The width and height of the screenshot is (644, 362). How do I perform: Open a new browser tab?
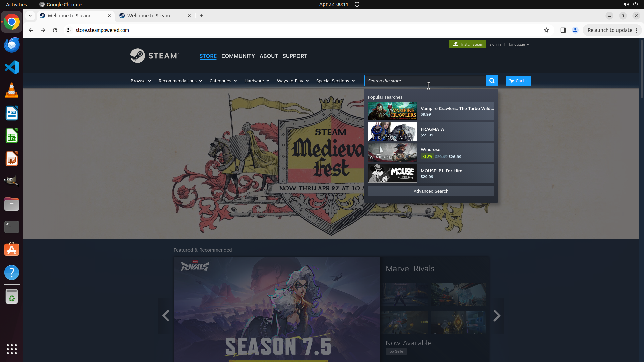(x=201, y=16)
